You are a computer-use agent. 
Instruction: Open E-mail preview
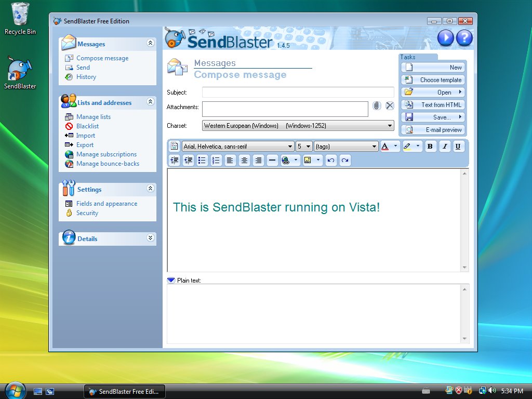(433, 129)
